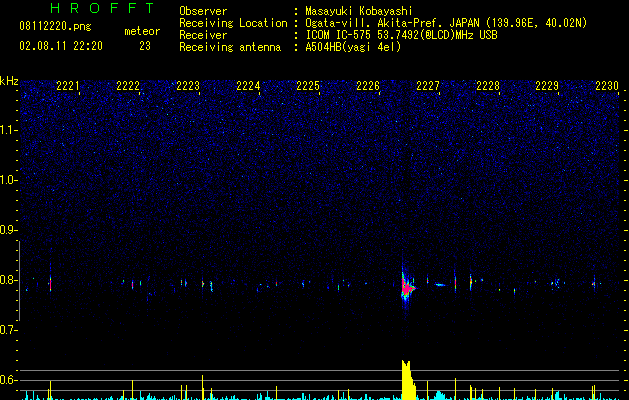The height and width of the screenshot is (400, 629).
Task: Click the HROFFT title text
Action: coord(103,8)
